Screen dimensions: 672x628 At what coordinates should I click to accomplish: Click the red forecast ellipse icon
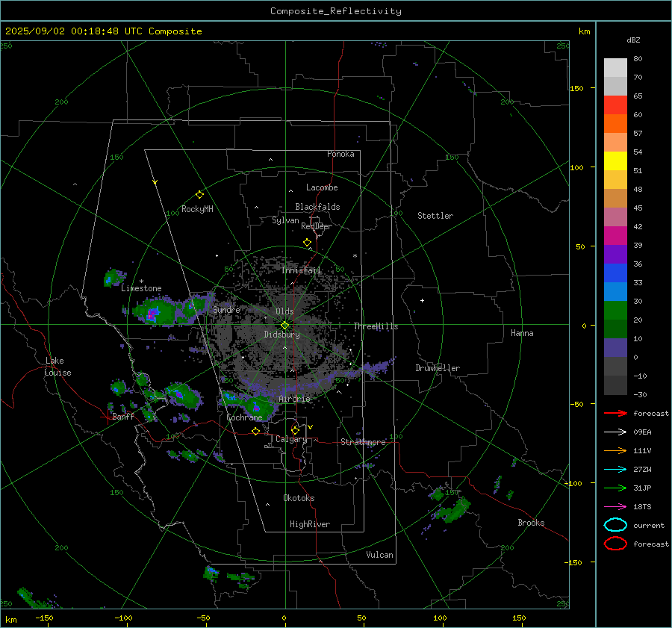click(x=615, y=544)
